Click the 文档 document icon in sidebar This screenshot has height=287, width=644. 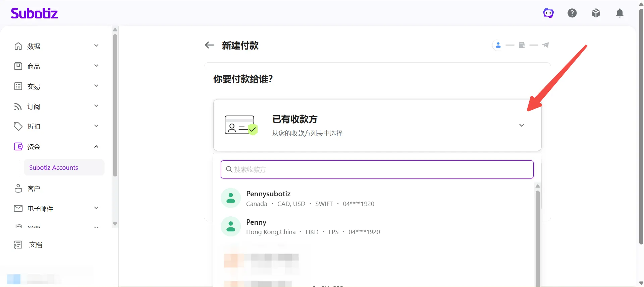(x=18, y=245)
